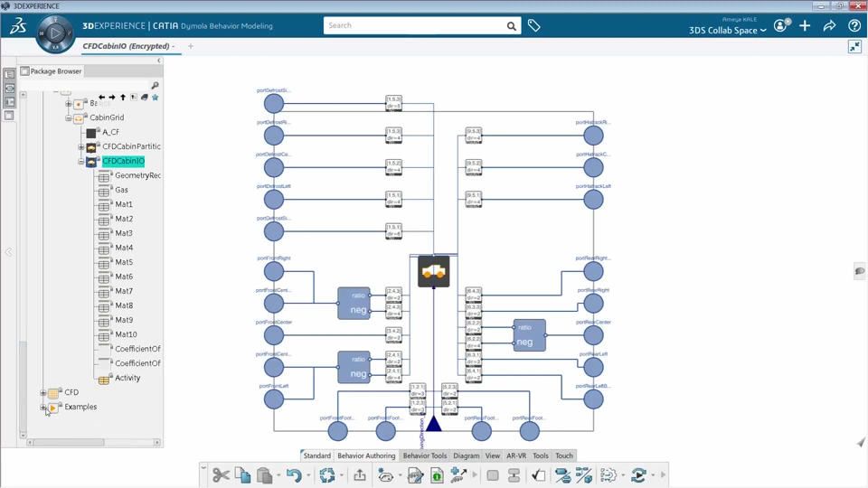868x488 pixels.
Task: Click the document with pencil icon
Action: point(415,475)
